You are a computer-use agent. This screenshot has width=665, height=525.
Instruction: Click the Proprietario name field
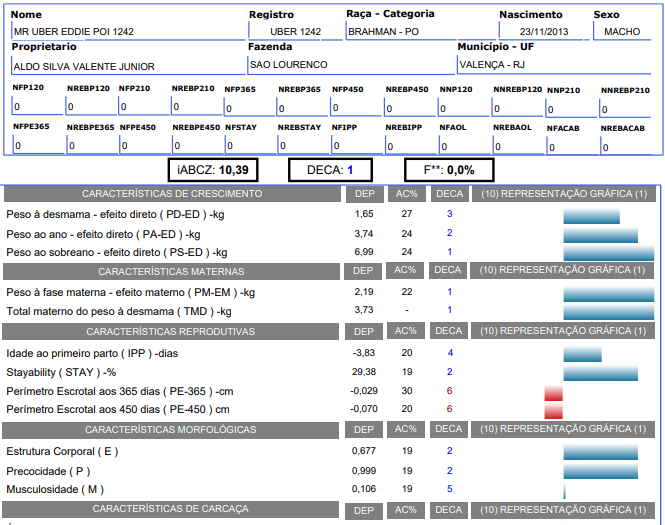click(125, 66)
